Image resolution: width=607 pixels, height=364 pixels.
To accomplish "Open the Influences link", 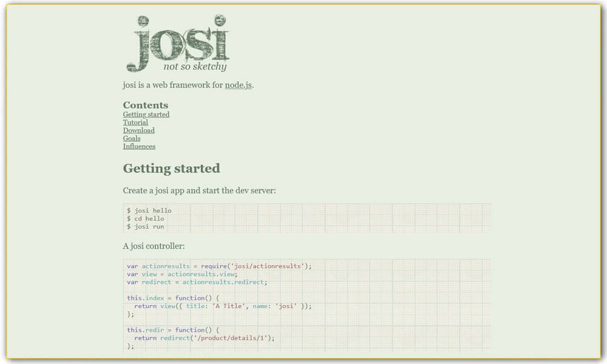I will coord(139,146).
